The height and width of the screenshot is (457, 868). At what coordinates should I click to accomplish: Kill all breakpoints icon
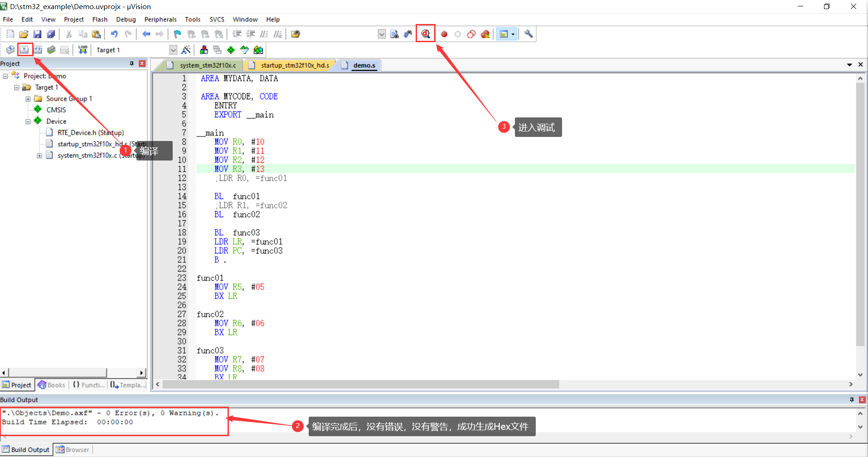485,34
